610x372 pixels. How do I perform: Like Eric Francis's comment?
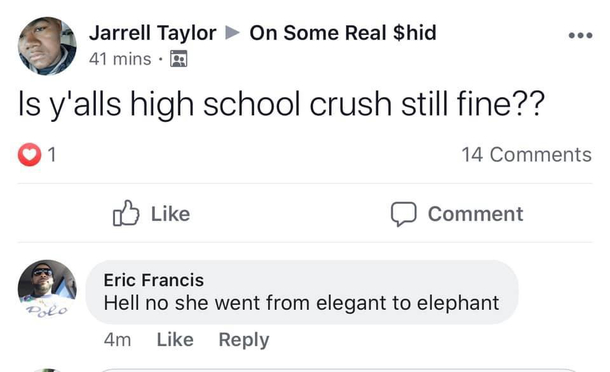[x=175, y=340]
